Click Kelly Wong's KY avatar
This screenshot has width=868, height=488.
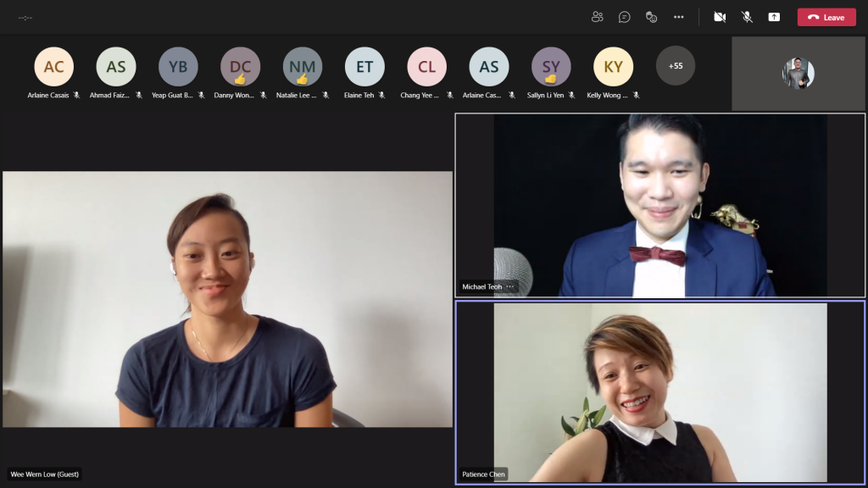coord(613,67)
